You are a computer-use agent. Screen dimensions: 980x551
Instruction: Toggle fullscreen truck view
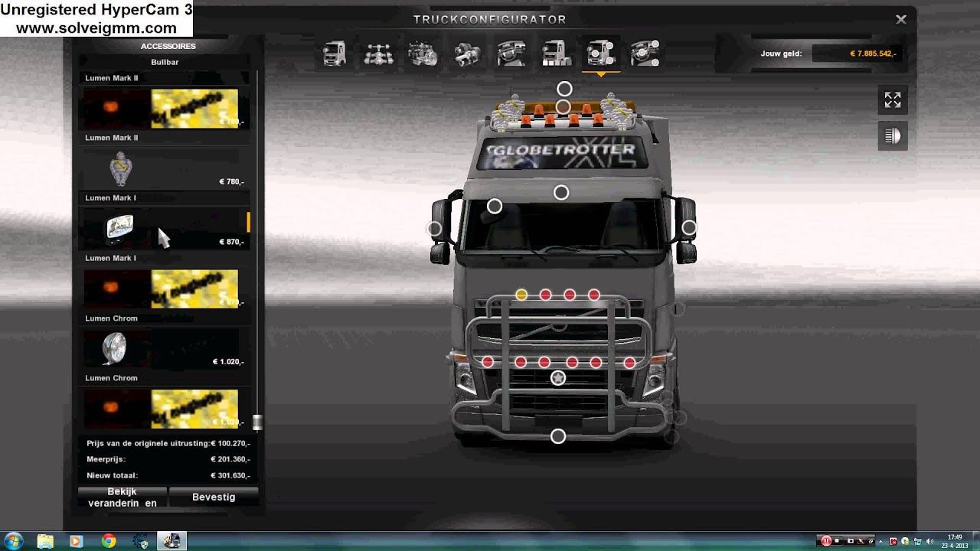(x=893, y=99)
